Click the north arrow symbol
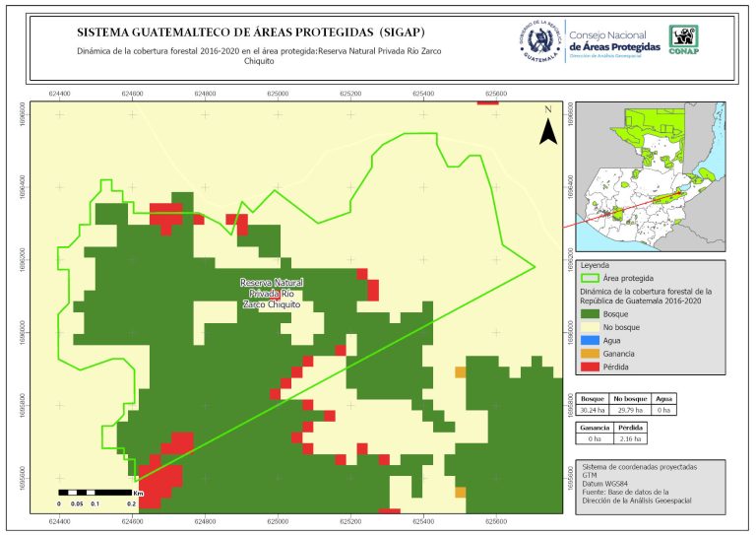 547,125
